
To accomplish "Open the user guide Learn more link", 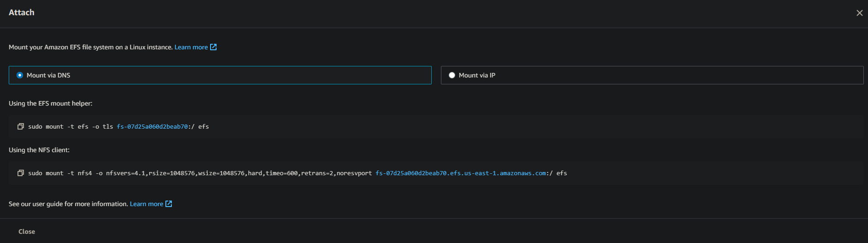I will [147, 204].
